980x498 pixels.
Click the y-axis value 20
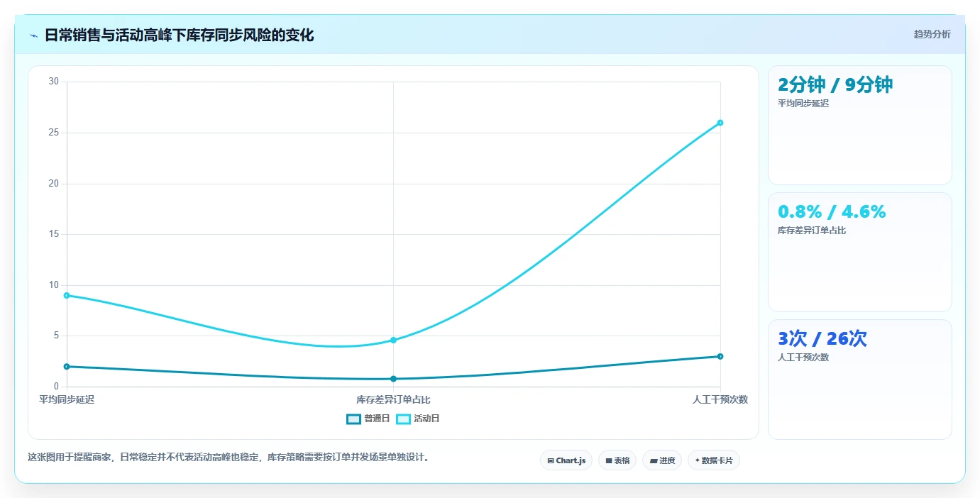pyautogui.click(x=54, y=184)
